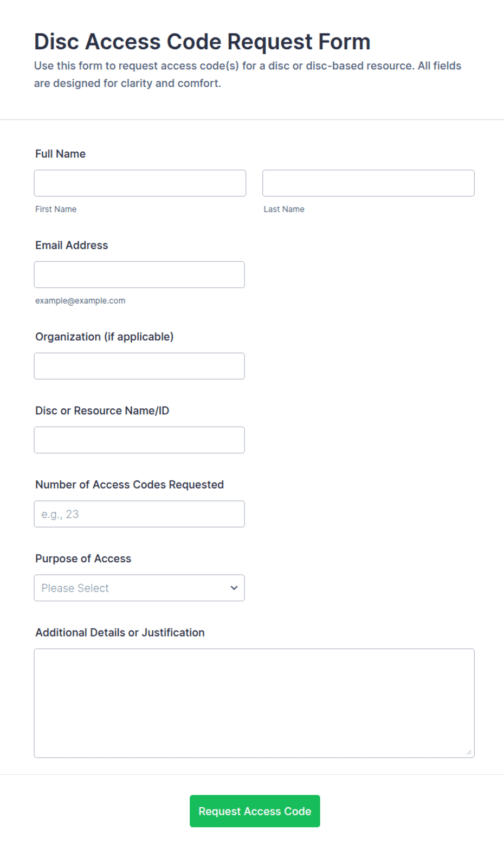This screenshot has height=854, width=504.
Task: Click the Number of Access Codes field
Action: (139, 514)
